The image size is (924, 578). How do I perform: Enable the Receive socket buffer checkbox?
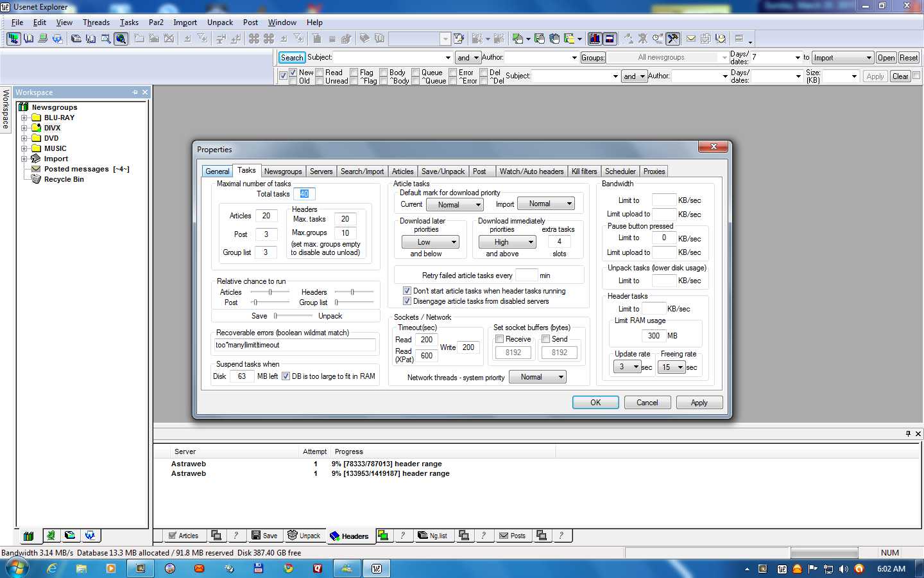point(499,339)
